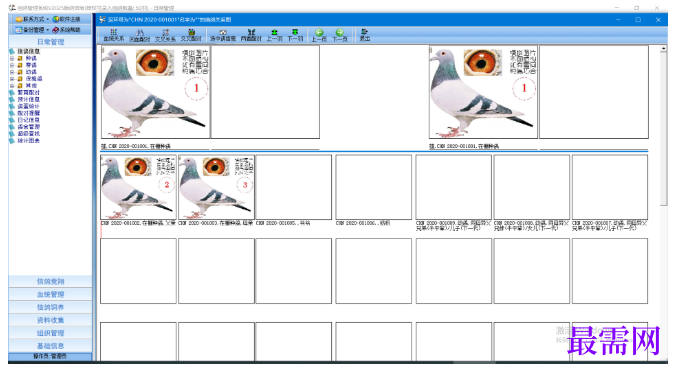Viewport: 679px width, 372px height.
Task: Open 联系方式 contact button
Action: click(x=29, y=19)
